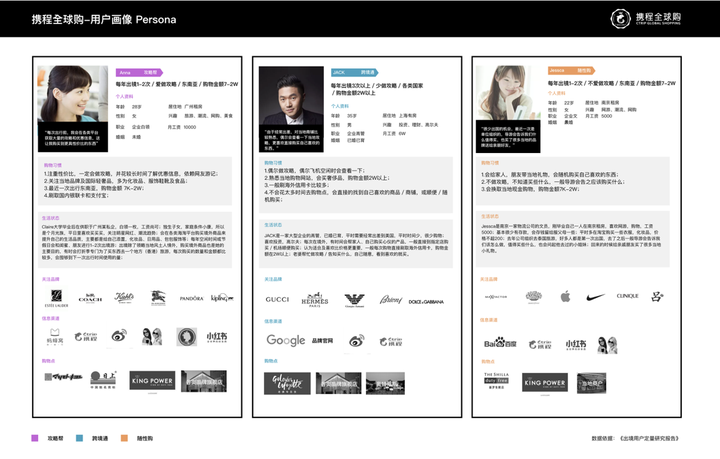Image resolution: width=720 pixels, height=459 pixels.
Task: Click the Nike swoosh logo
Action: (x=596, y=297)
